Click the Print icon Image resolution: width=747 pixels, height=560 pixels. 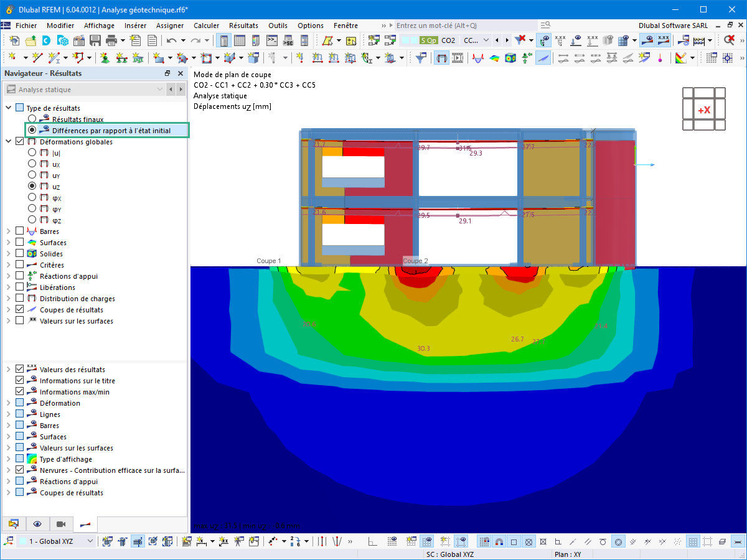(111, 40)
